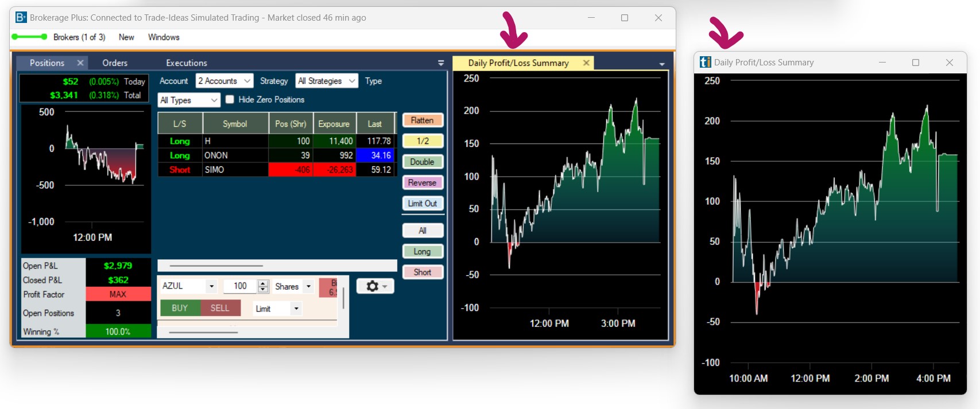Image resolution: width=980 pixels, height=409 pixels.
Task: Click the Brokerage Plus app icon
Action: tap(21, 18)
